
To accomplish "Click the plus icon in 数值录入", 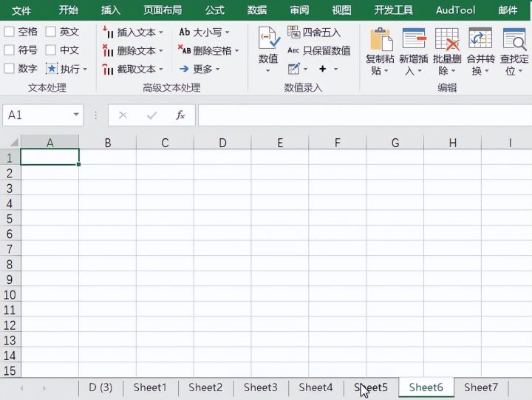I will pos(323,69).
